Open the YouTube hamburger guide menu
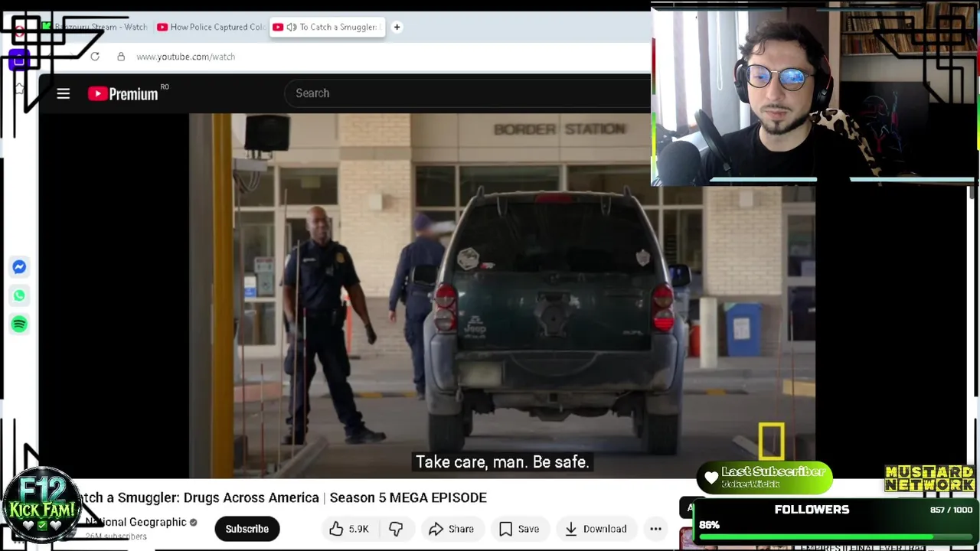Screen dimensions: 980x551 click(64, 93)
